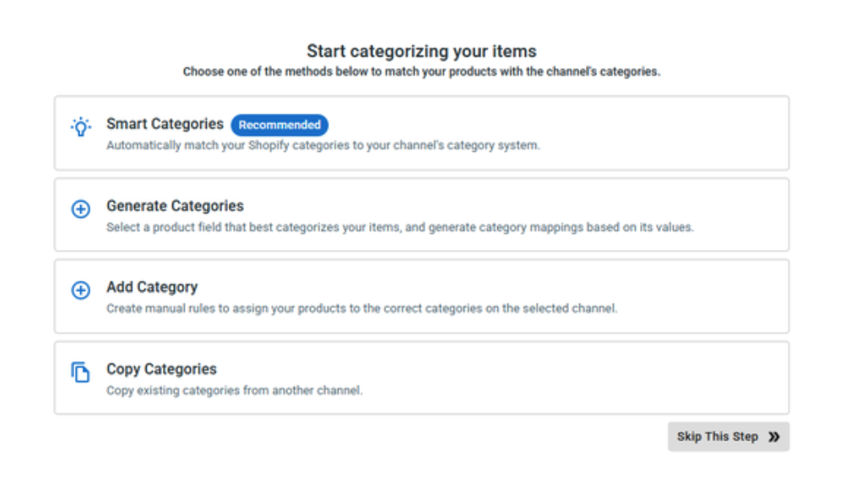Click the plus icon beside Add Category
This screenshot has width=868, height=491.
click(80, 291)
